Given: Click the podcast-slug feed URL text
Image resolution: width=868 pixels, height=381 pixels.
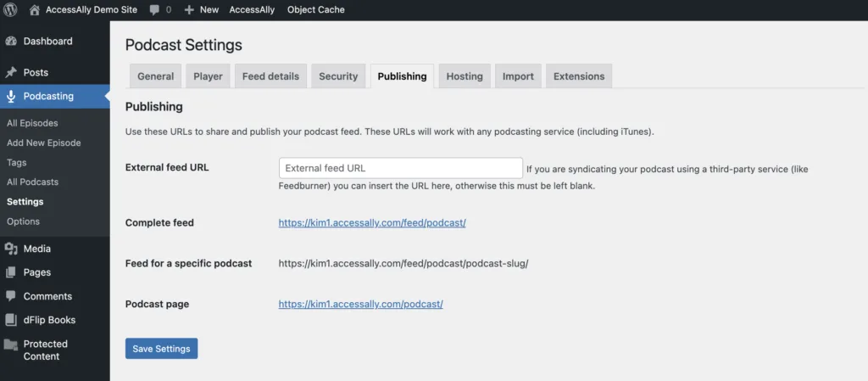Looking at the screenshot, I should (x=403, y=264).
